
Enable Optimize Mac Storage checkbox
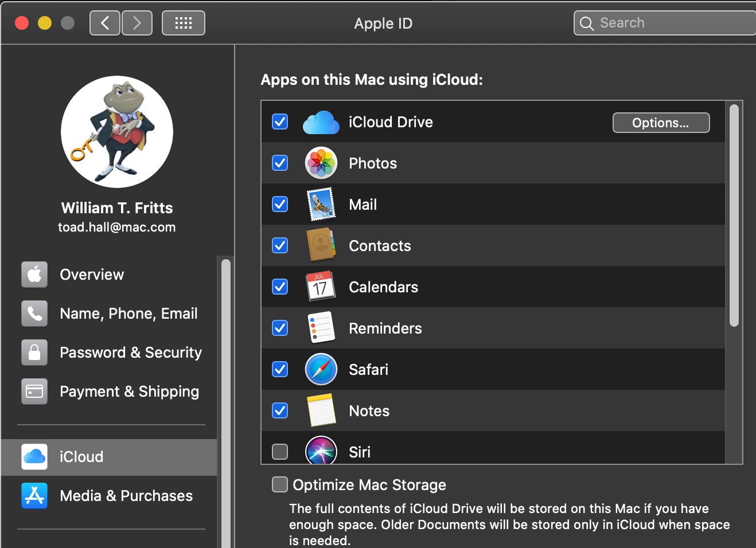click(280, 484)
